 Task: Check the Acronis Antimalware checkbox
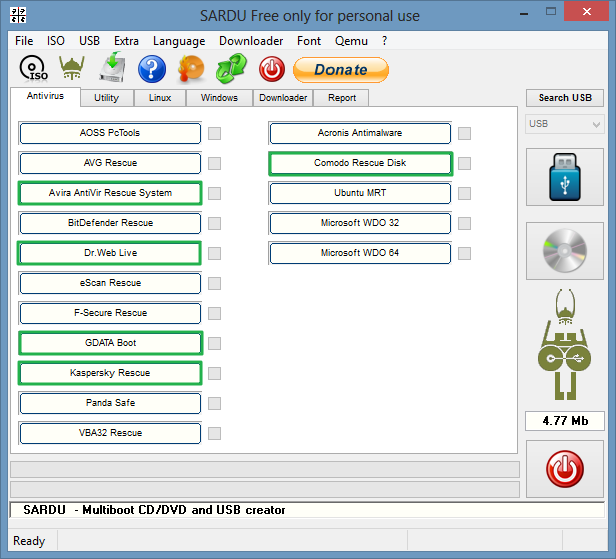click(x=464, y=133)
